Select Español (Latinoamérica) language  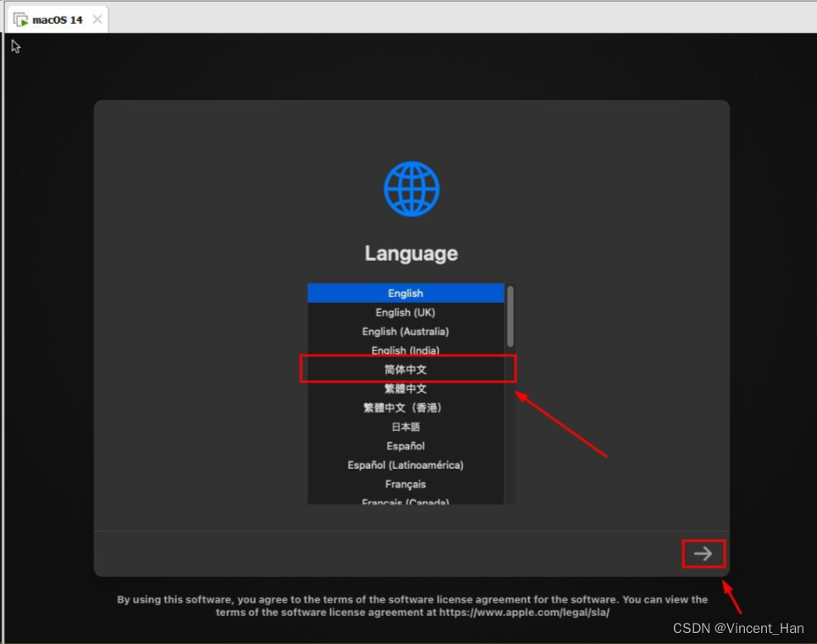[x=406, y=465]
